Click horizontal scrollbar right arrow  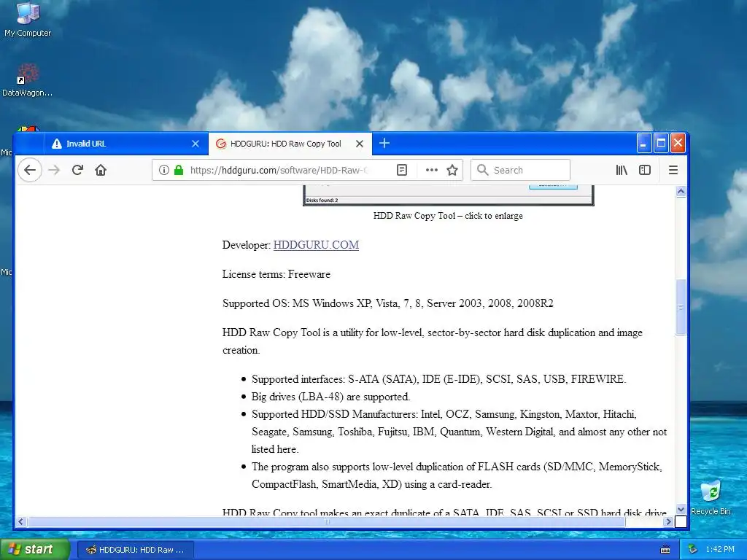click(668, 521)
